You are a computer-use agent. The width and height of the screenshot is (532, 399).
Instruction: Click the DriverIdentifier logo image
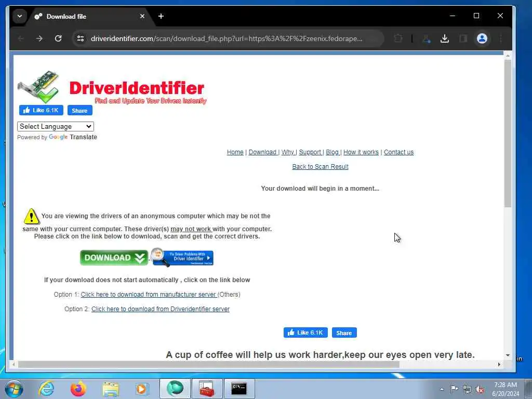tap(111, 87)
